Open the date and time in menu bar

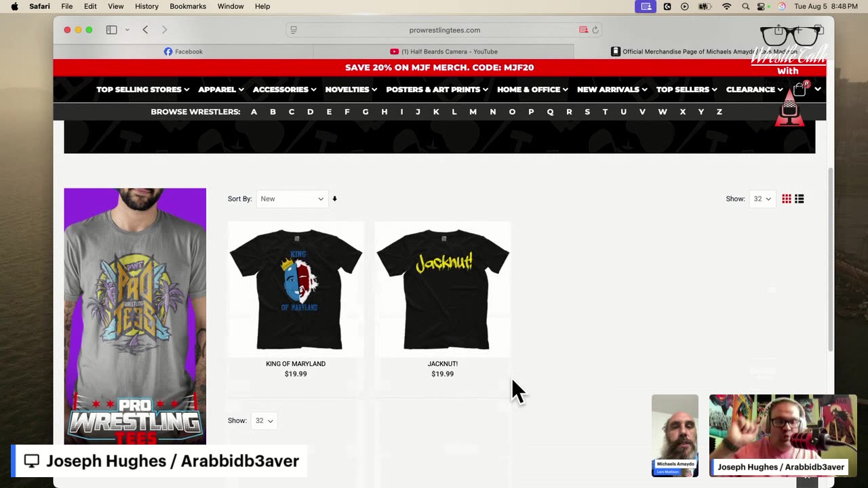click(826, 6)
